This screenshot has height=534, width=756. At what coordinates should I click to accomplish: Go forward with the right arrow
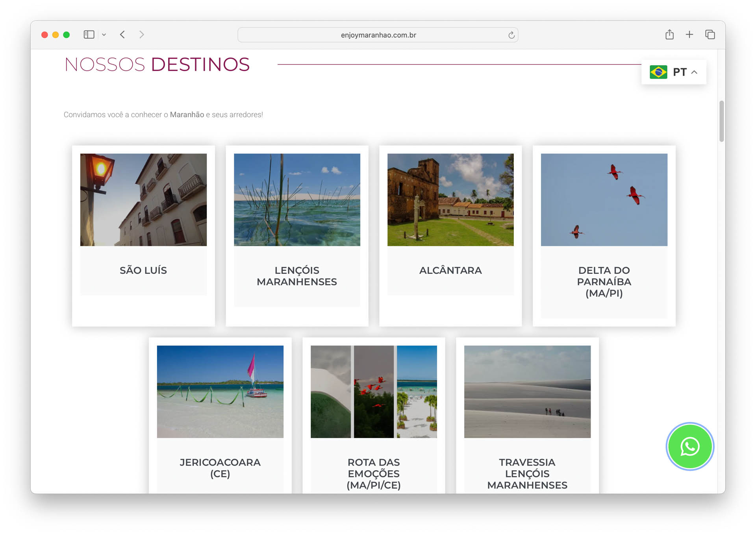(x=142, y=35)
